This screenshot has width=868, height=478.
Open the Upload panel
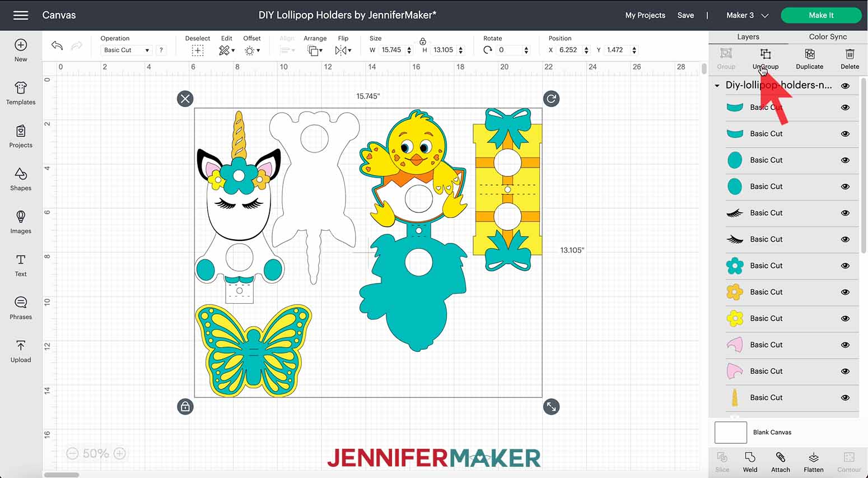[x=21, y=351]
